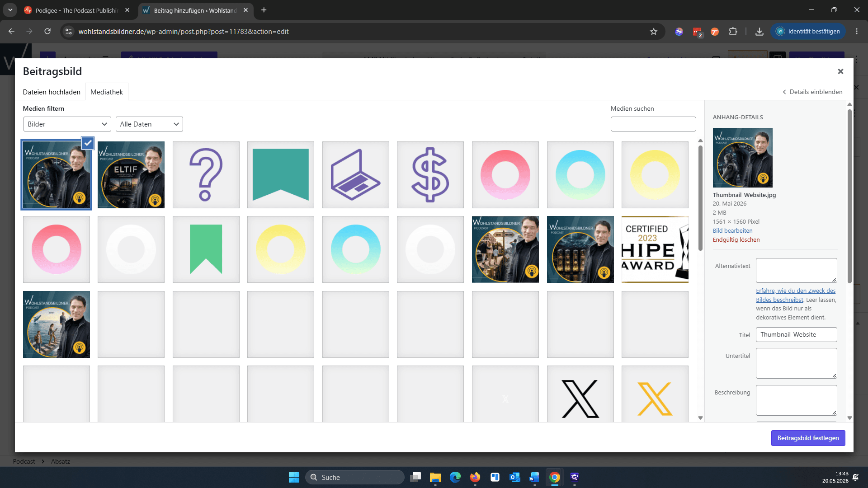Viewport: 868px width, 488px height.
Task: Expand Details einblenden panel
Action: [812, 92]
